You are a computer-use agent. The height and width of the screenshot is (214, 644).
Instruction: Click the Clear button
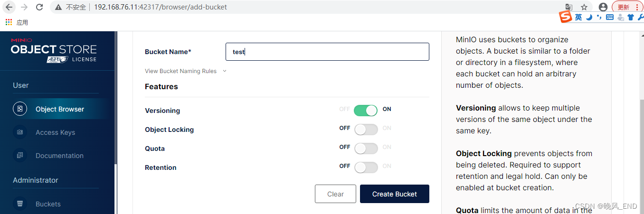tap(335, 194)
